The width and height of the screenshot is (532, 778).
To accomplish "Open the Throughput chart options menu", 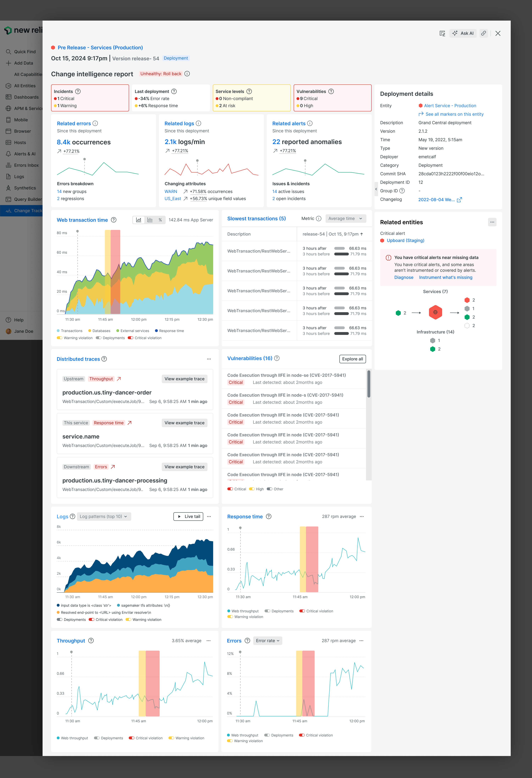I will coord(208,641).
